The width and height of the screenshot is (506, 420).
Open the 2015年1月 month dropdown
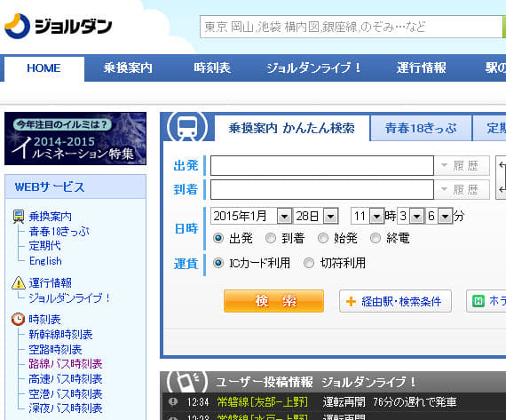coord(251,216)
